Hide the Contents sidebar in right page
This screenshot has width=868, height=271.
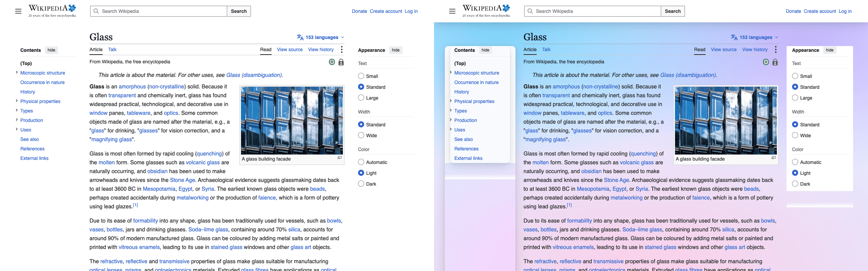(x=485, y=50)
